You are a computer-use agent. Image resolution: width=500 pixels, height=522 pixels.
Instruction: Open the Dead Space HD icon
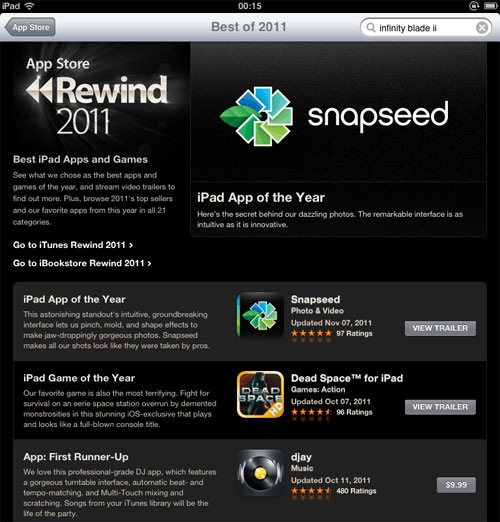pos(260,394)
